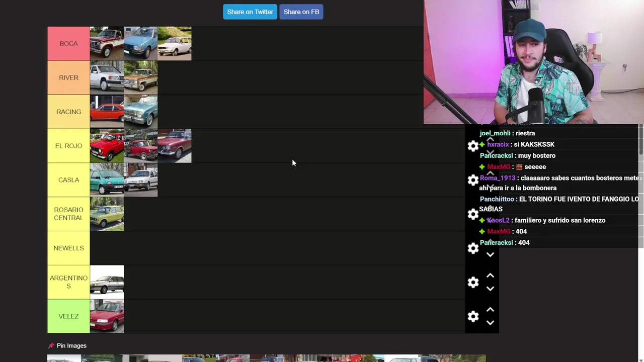Click the VELEZ tier label

coord(68,316)
